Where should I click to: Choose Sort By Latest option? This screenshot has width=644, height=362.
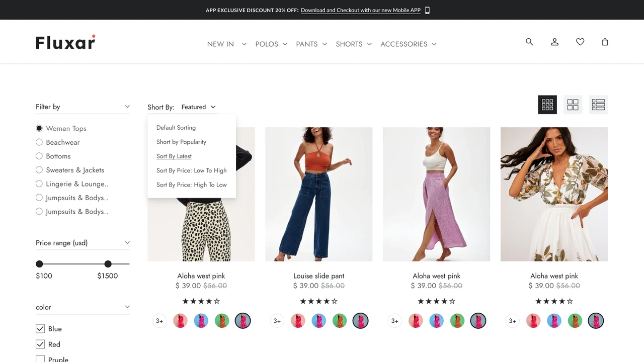pyautogui.click(x=174, y=156)
